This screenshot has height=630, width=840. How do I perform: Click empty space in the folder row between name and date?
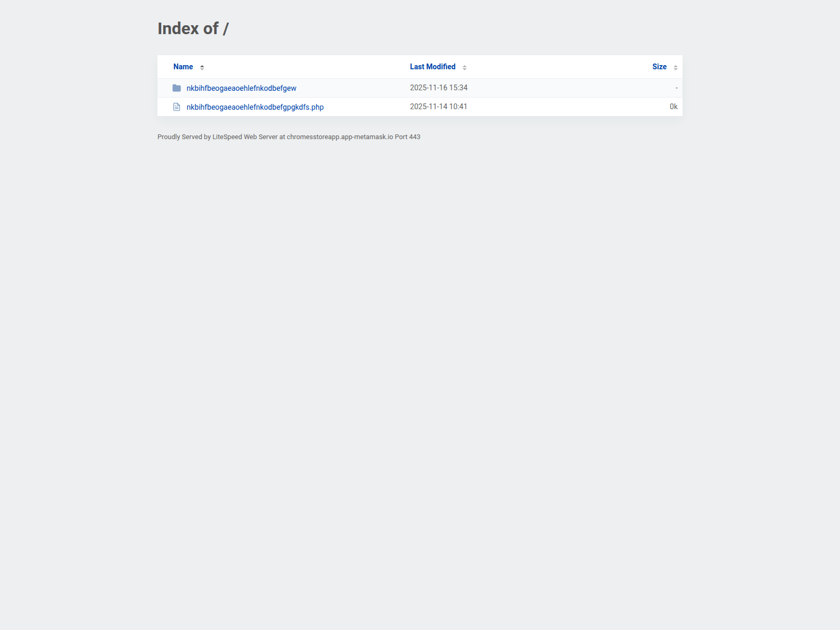[x=352, y=88]
